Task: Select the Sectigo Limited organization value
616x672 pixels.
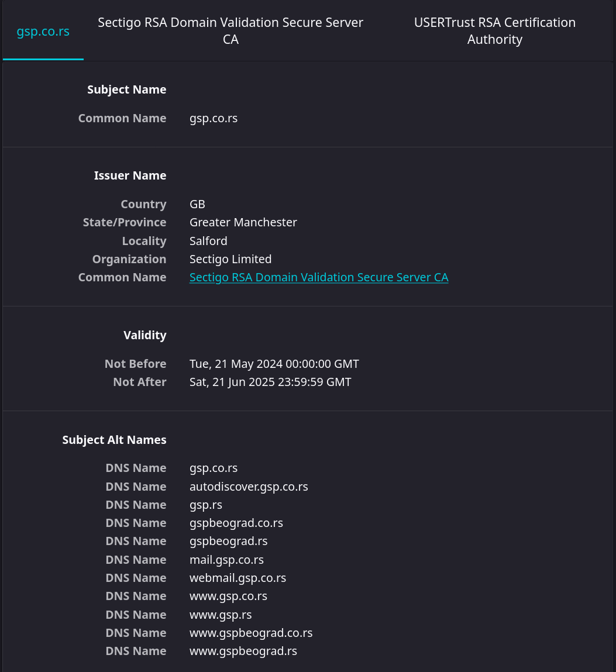Action: (230, 259)
